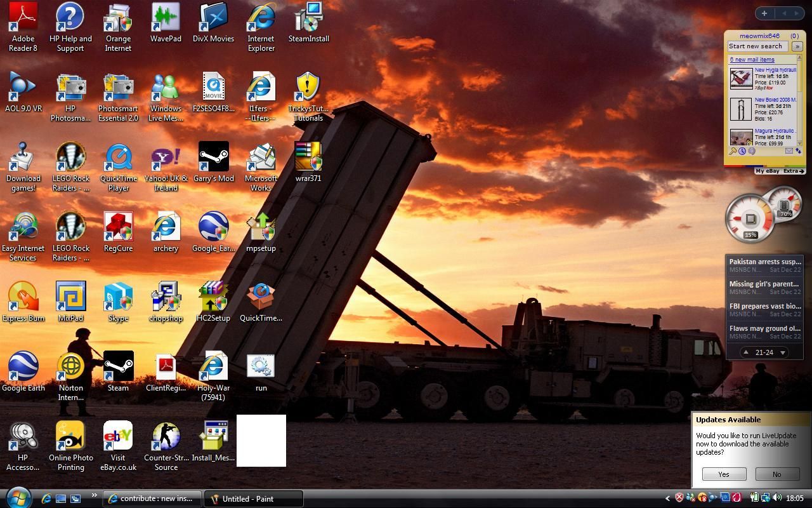Launch RegCure desktop shortcut
This screenshot has width=812, height=508.
point(118,232)
